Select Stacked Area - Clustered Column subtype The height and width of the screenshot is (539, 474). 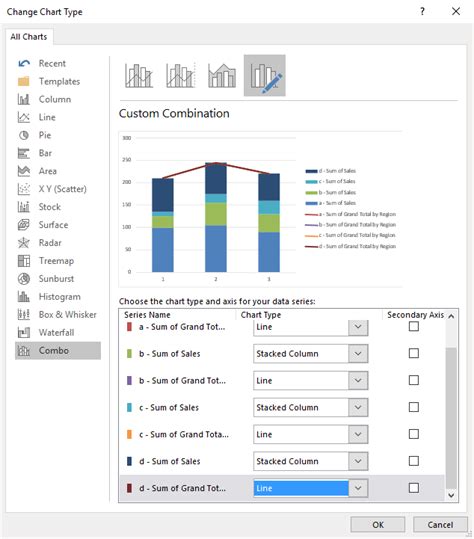pos(222,75)
